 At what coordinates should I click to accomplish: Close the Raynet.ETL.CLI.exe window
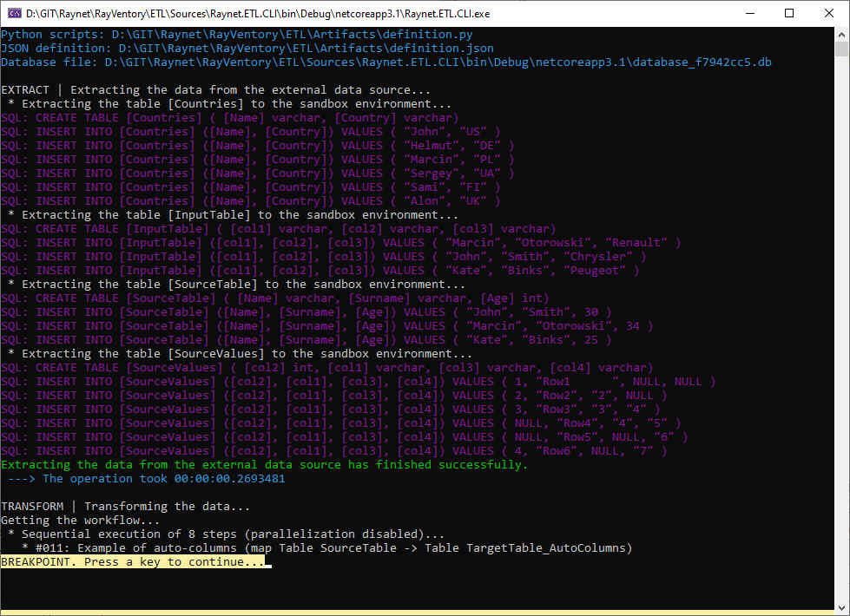829,12
